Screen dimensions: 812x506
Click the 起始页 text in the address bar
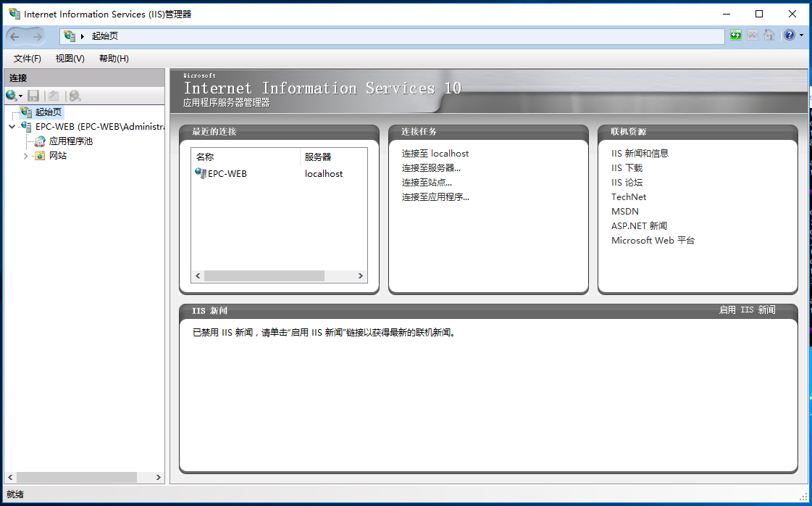coord(105,36)
